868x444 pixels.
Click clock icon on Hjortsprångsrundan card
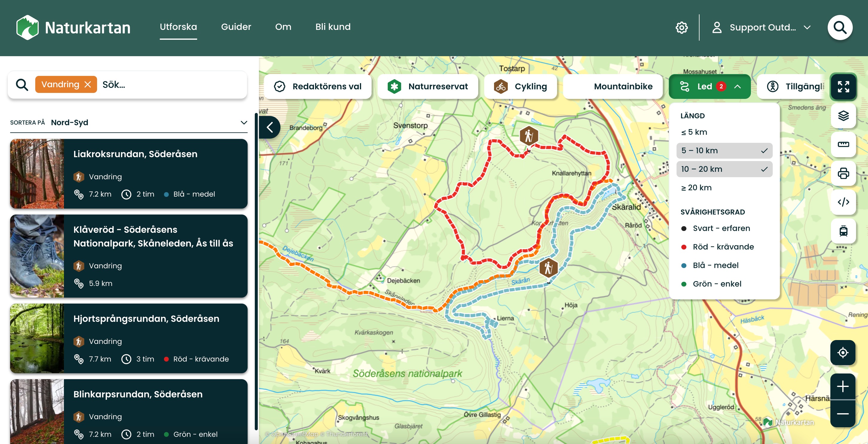[x=126, y=359]
